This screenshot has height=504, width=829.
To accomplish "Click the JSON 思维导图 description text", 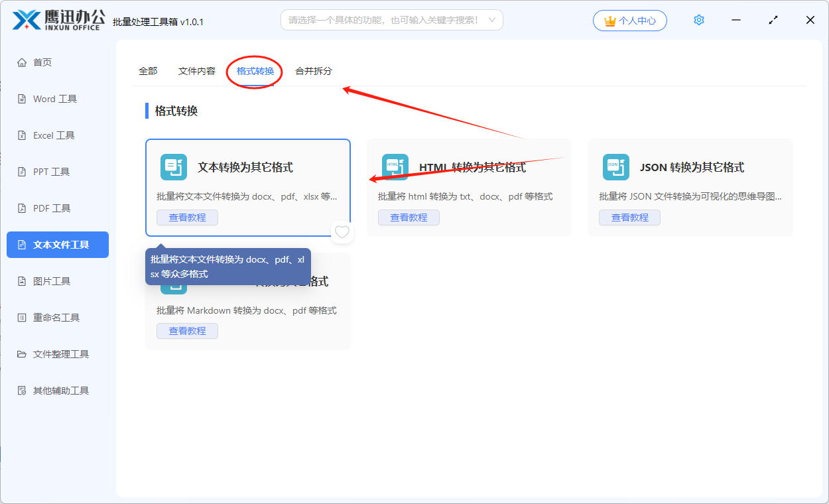I will [x=690, y=196].
